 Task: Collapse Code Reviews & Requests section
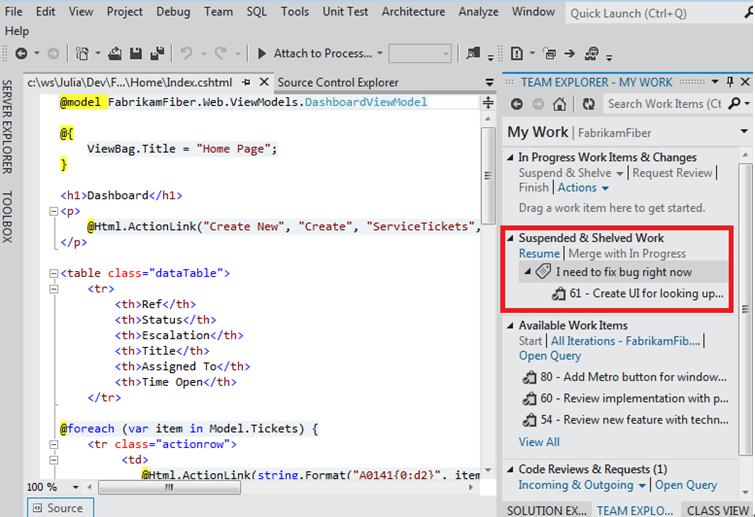pos(510,469)
